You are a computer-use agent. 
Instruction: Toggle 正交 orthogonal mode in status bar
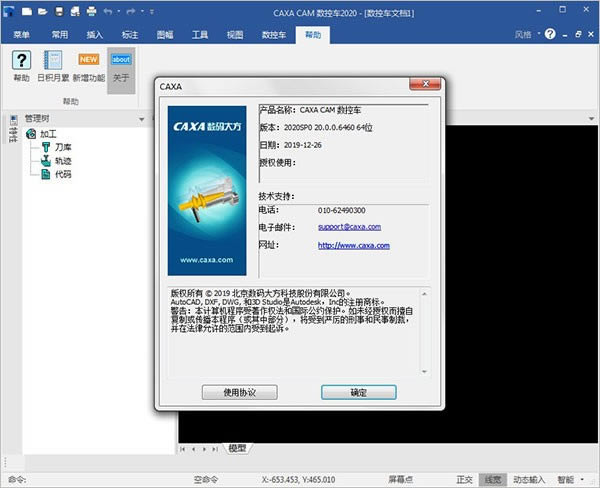(x=464, y=480)
